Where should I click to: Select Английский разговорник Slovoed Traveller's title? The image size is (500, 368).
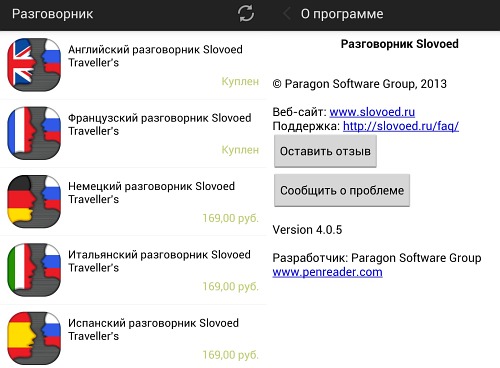(x=155, y=56)
